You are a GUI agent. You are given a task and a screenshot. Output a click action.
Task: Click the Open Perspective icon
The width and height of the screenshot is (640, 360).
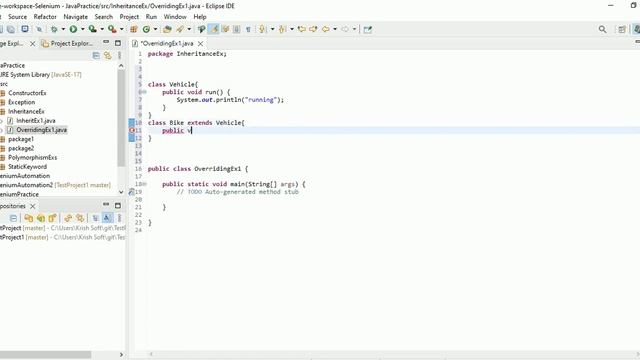tap(622, 29)
